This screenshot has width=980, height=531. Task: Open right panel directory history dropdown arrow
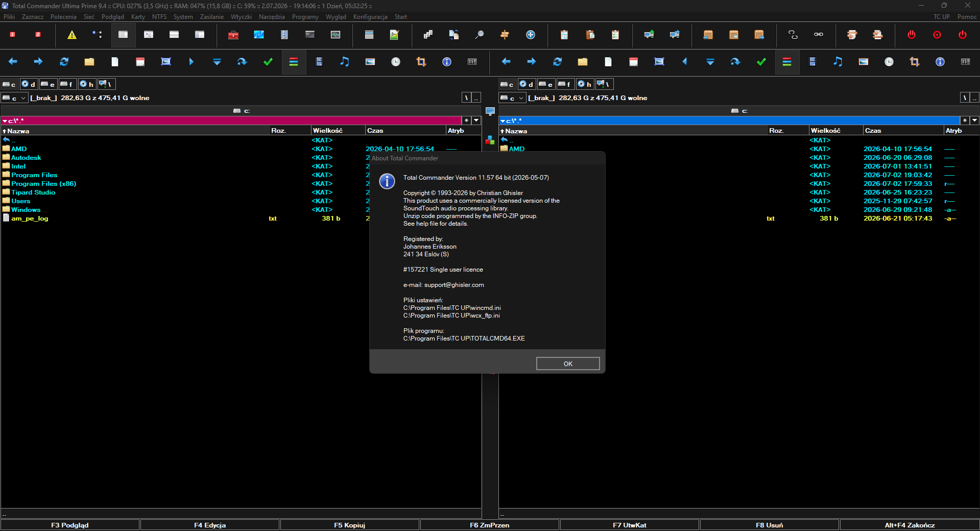[974, 120]
